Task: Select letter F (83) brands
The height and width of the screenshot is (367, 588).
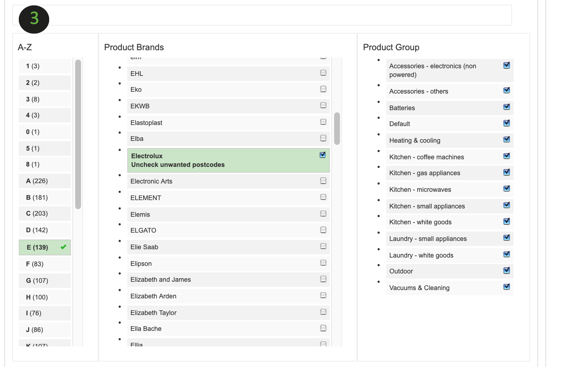Action: (45, 264)
